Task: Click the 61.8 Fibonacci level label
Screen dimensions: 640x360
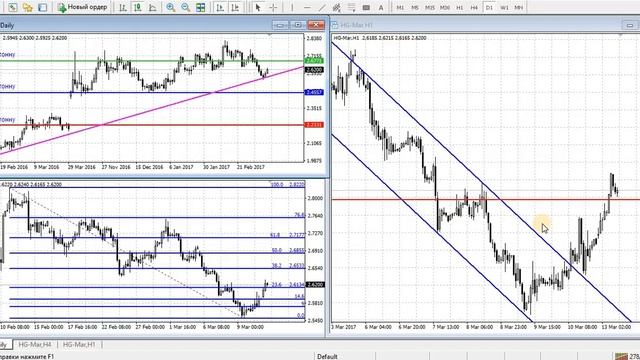Action: click(x=275, y=235)
